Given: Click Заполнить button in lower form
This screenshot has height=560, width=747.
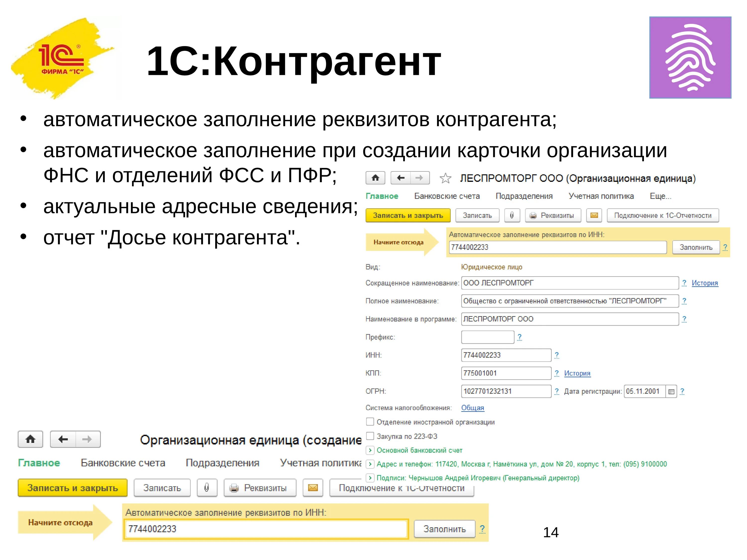Looking at the screenshot, I should click(x=444, y=529).
